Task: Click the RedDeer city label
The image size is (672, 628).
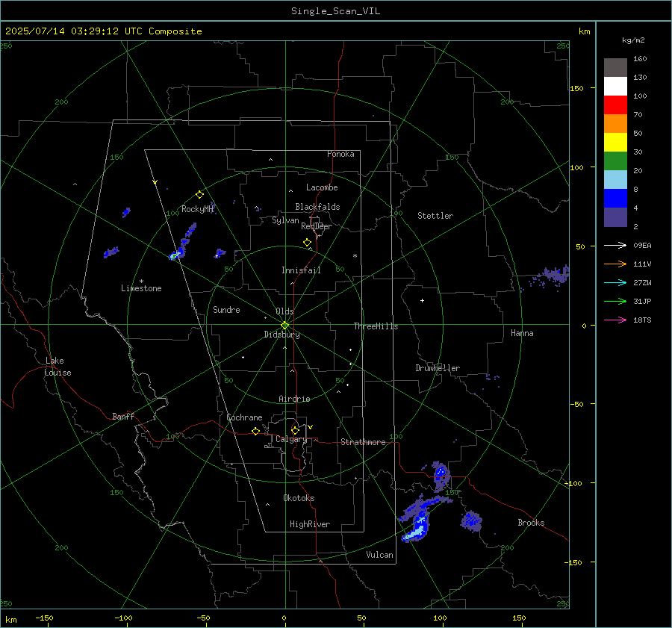Action: [317, 226]
